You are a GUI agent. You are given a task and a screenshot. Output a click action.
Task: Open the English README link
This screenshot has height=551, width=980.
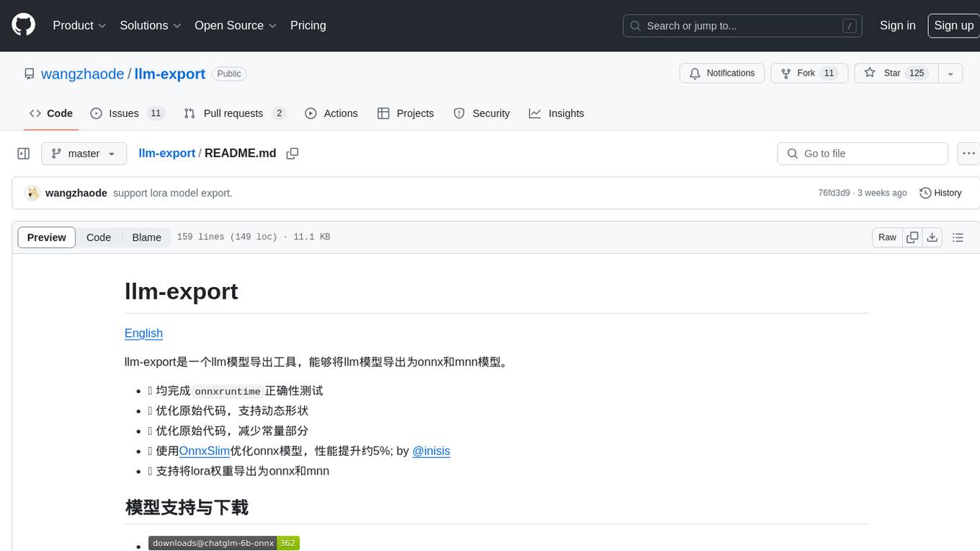143,333
